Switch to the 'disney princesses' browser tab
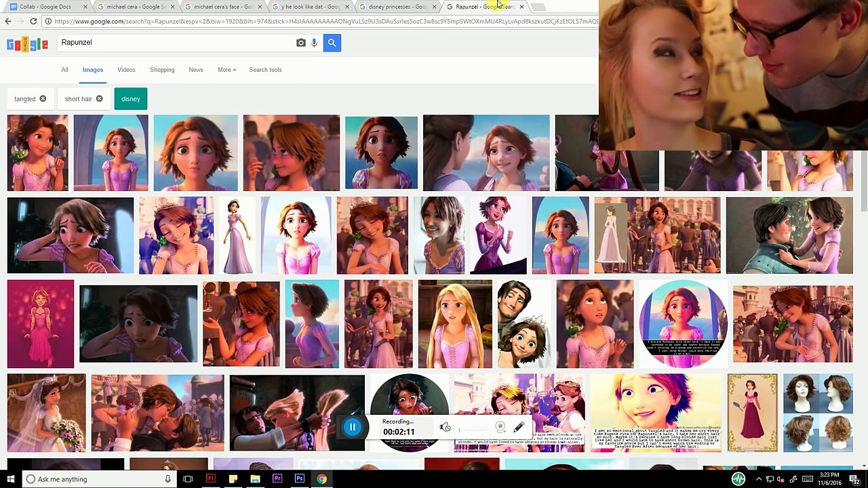868x488 pixels. (x=397, y=7)
